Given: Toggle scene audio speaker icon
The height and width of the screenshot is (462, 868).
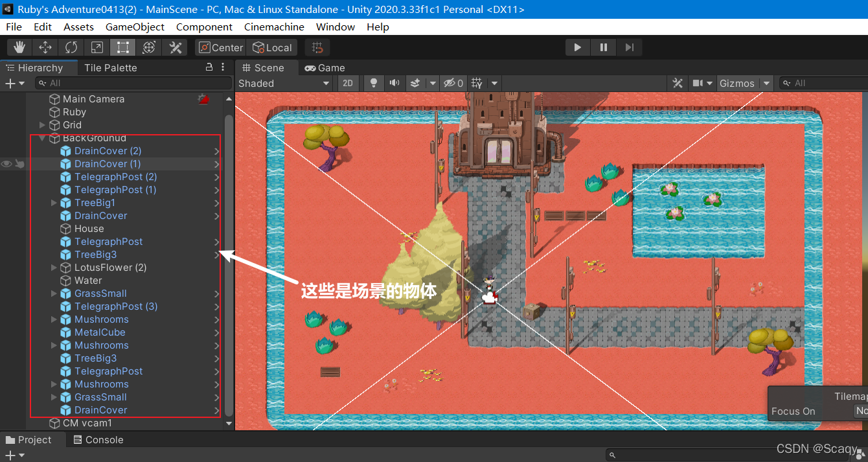Looking at the screenshot, I should [394, 83].
